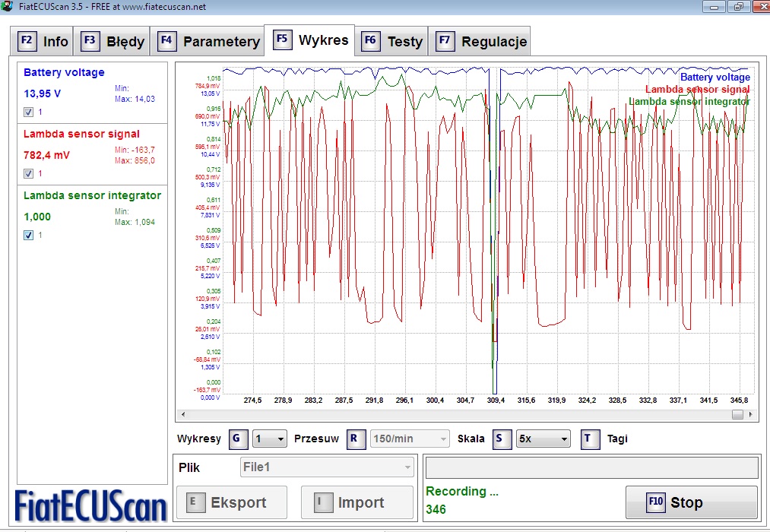
Task: Click the G key icon for Wykresy
Action: (238, 439)
